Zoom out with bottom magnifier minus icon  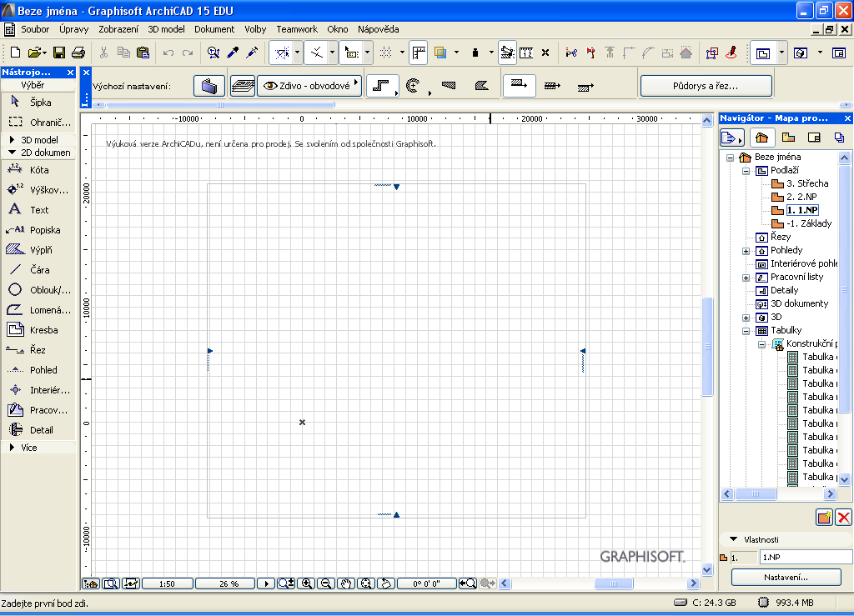coord(326,583)
